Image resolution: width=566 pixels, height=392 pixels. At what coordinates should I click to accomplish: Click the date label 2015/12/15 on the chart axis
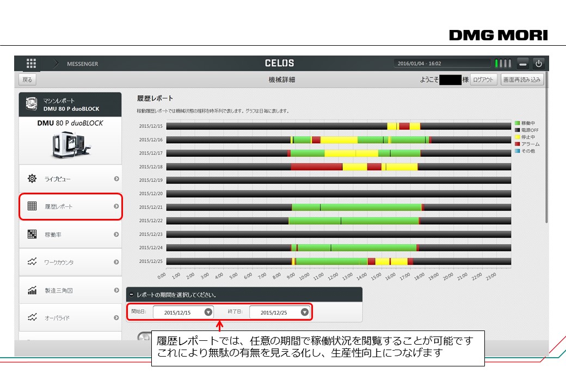[x=151, y=126]
